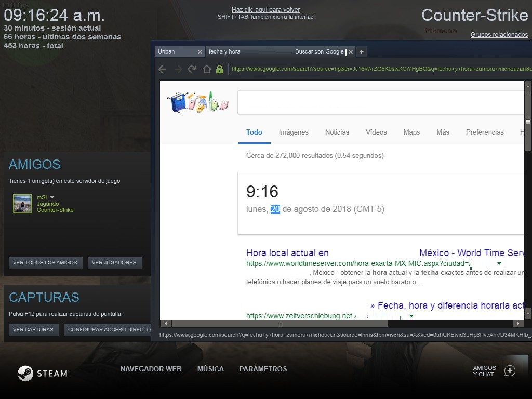Click the highlighted '20' in the date
The width and height of the screenshot is (532, 399).
(x=275, y=209)
